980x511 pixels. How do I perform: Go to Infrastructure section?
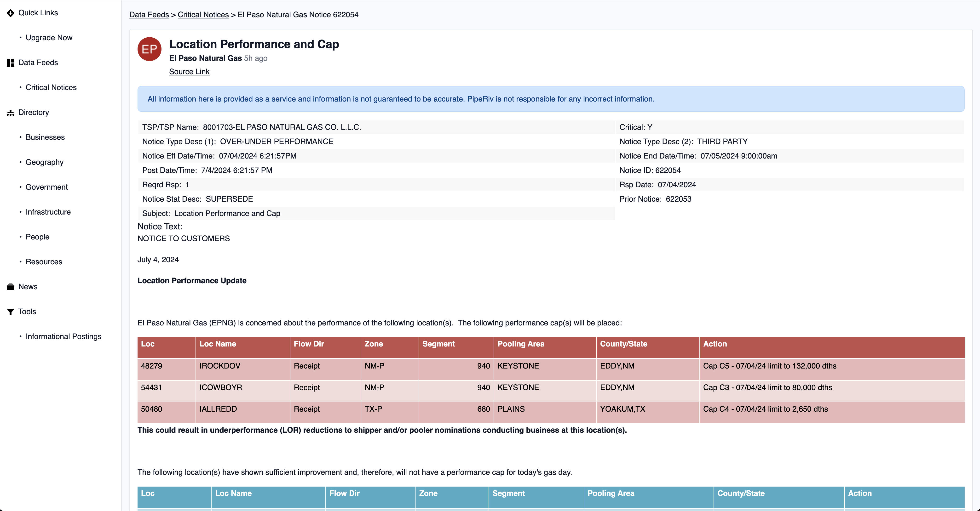[48, 212]
